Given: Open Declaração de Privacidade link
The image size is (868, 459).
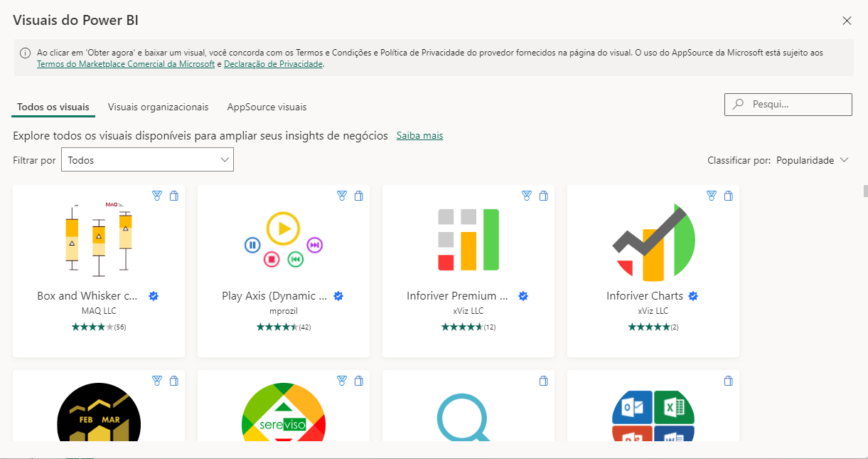Looking at the screenshot, I should tap(274, 64).
